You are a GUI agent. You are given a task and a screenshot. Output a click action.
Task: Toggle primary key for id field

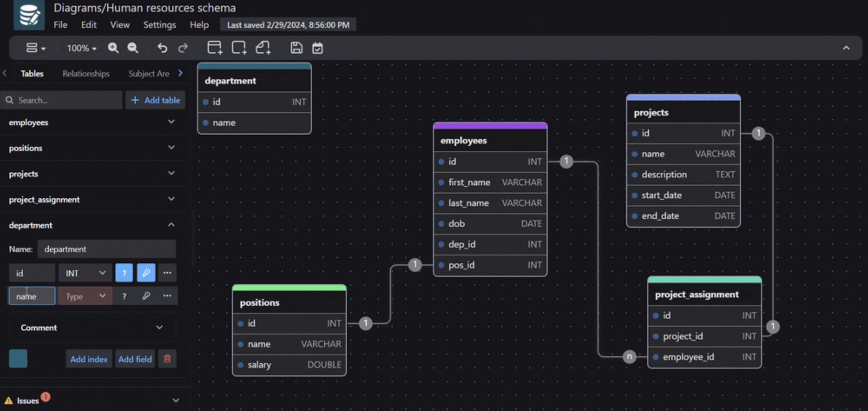pos(146,273)
